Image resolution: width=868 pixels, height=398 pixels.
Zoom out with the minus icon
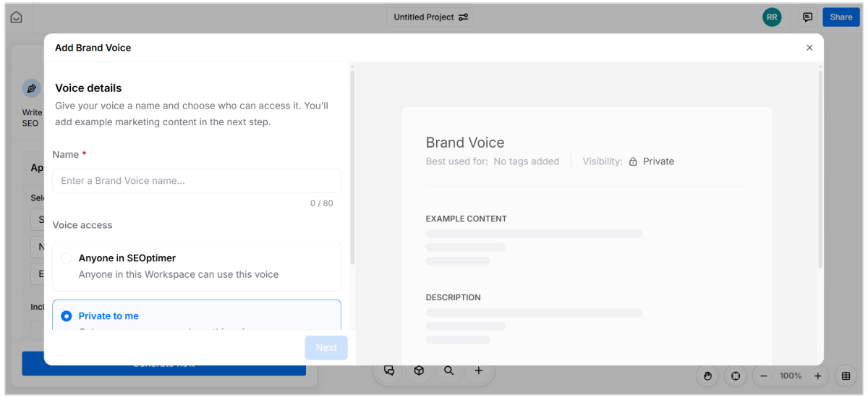click(764, 376)
